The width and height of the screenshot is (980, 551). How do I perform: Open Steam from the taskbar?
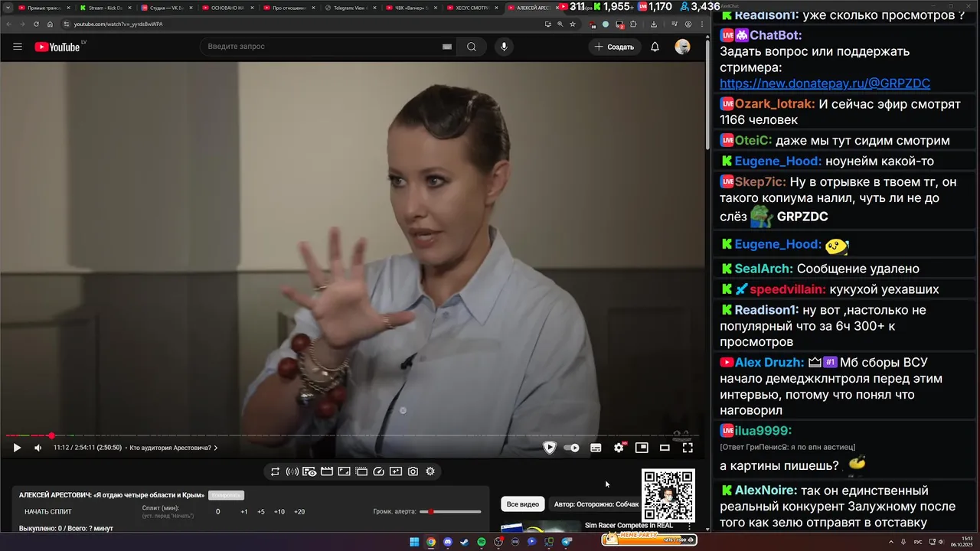pyautogui.click(x=465, y=542)
